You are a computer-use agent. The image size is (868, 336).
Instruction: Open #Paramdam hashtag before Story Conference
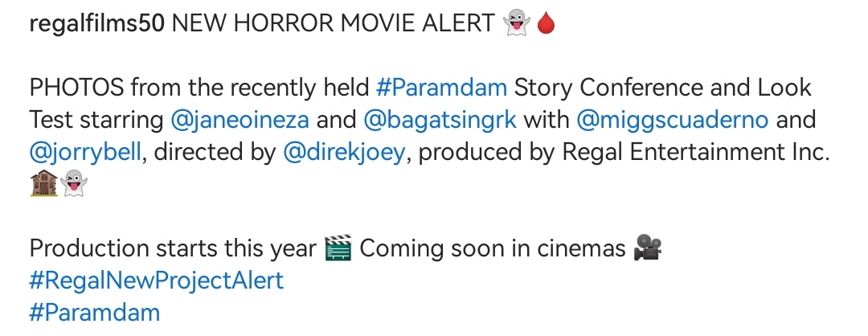[441, 88]
